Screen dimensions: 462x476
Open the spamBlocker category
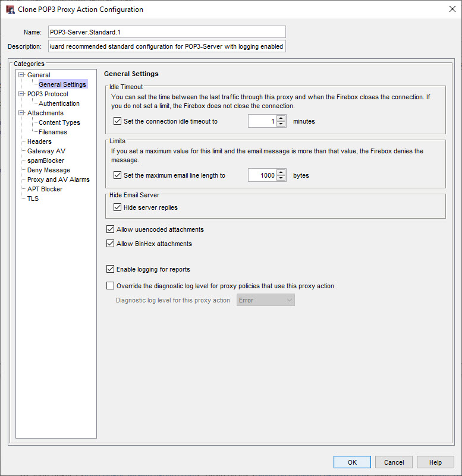pos(46,160)
